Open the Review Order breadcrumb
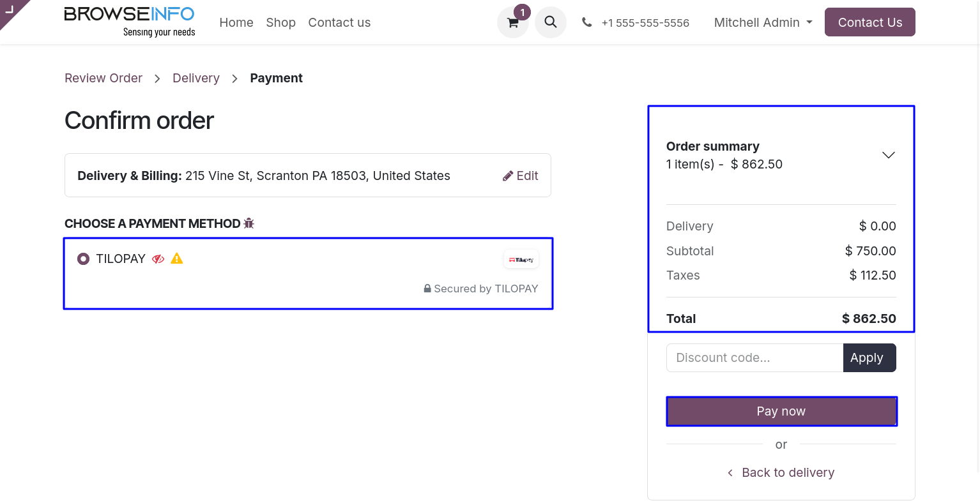This screenshot has width=980, height=503. 103,78
